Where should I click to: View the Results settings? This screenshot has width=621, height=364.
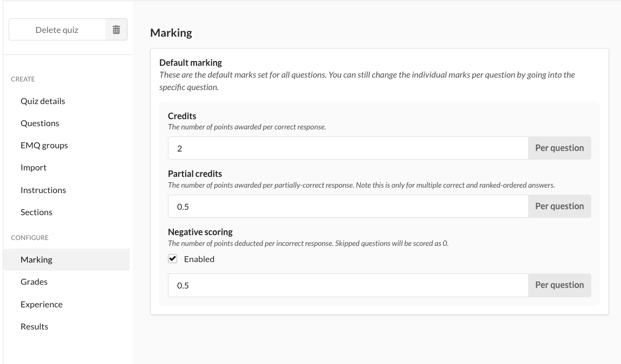click(35, 326)
